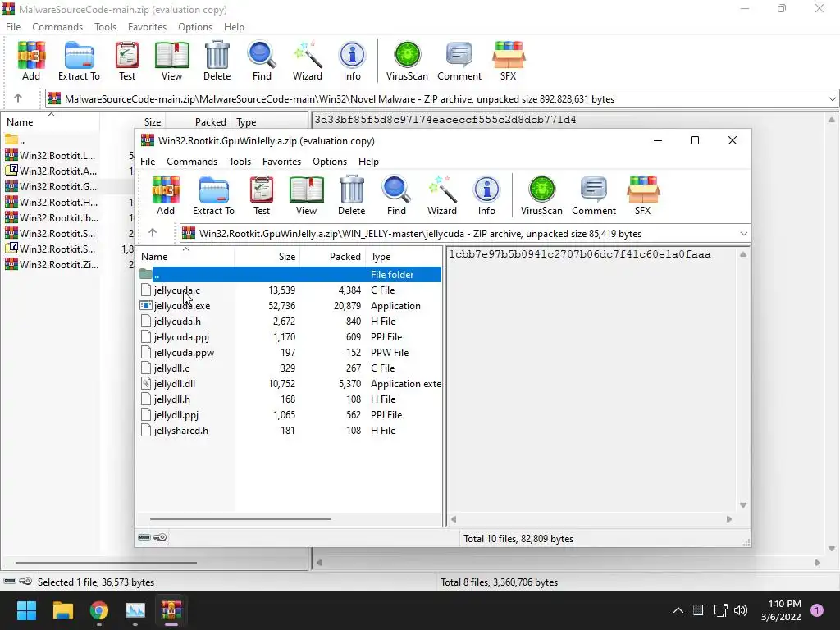The height and width of the screenshot is (630, 840).
Task: Click Add icon in GpuWinJelly window toolbar
Action: [166, 195]
